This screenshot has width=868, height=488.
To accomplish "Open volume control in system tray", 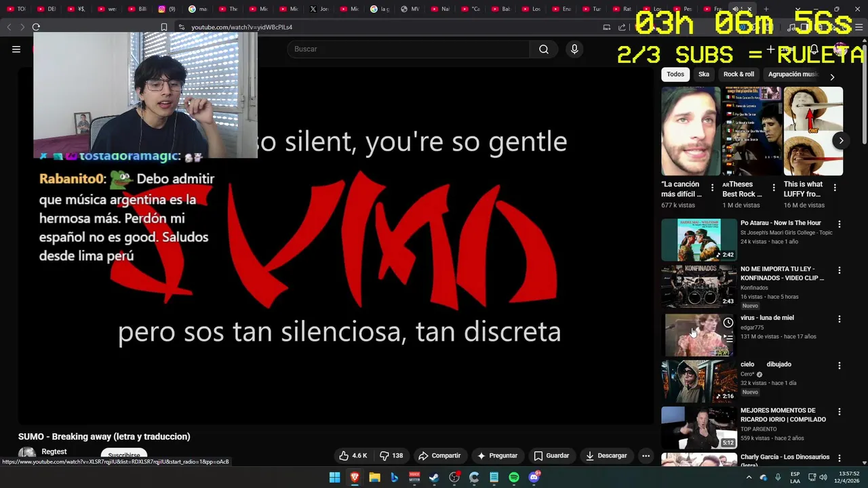I will pyautogui.click(x=823, y=477).
